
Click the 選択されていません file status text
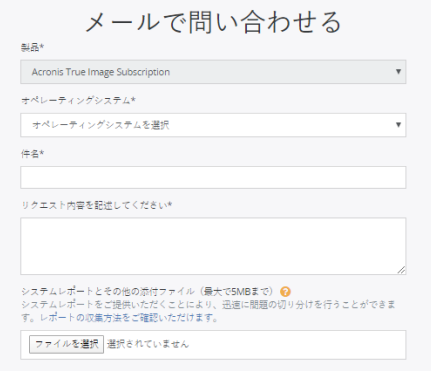[x=148, y=344]
